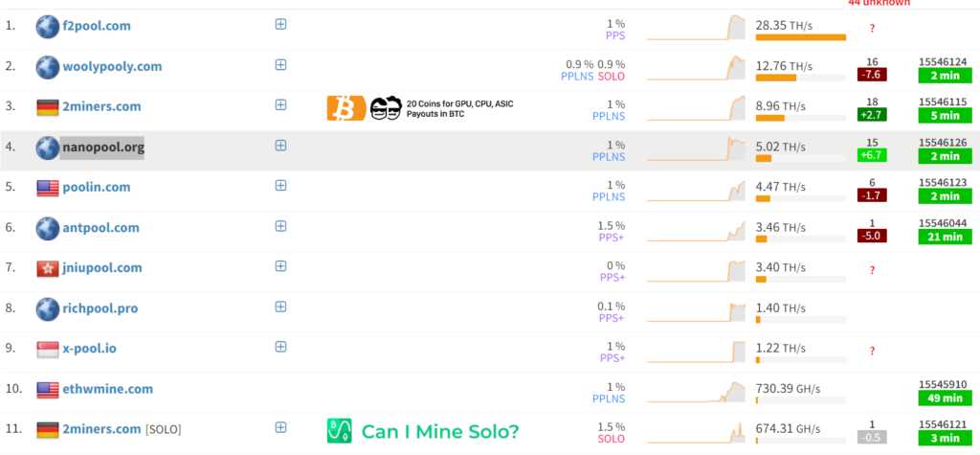Open the ethwmine.com pool link

[x=107, y=389]
